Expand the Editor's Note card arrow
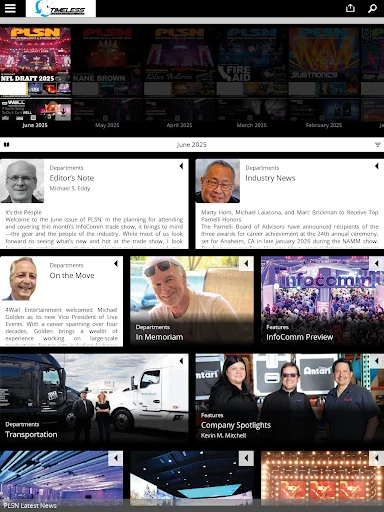Viewport: 384px width, 512px height. coord(181,166)
